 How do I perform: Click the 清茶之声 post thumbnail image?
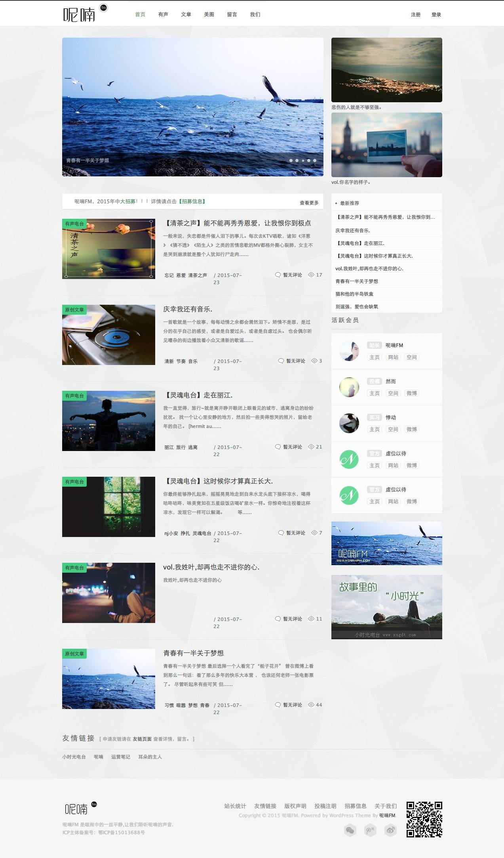[x=108, y=248]
